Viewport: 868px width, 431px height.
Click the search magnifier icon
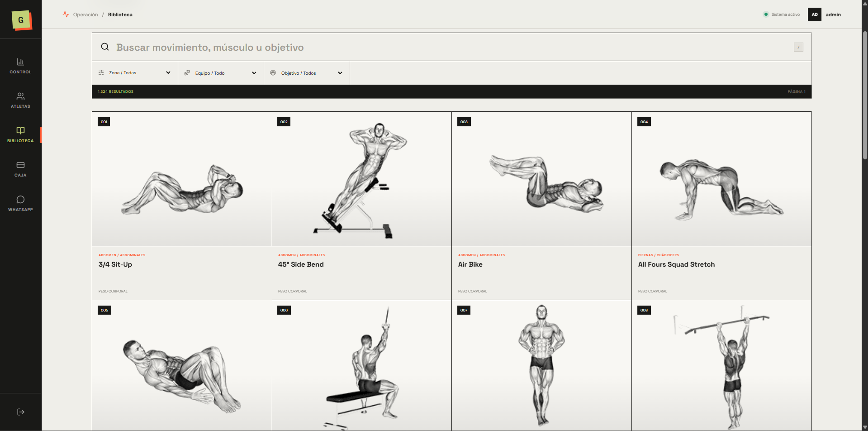click(x=105, y=47)
